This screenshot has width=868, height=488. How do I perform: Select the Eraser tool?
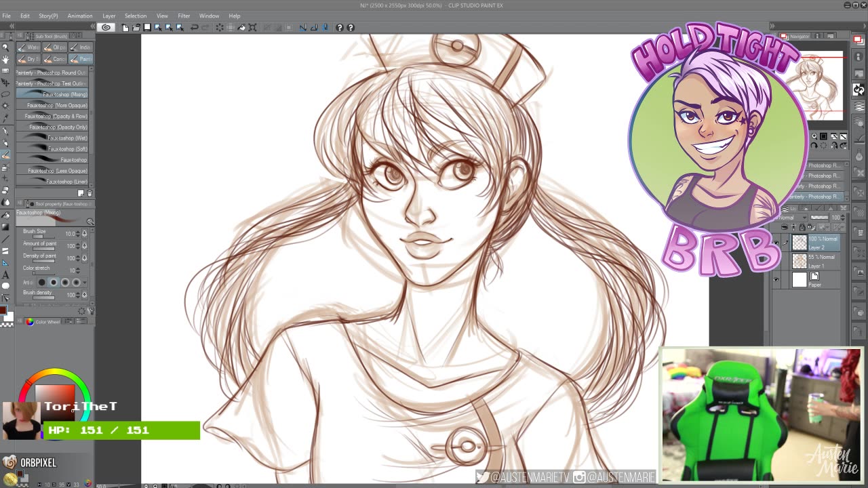(x=5, y=190)
